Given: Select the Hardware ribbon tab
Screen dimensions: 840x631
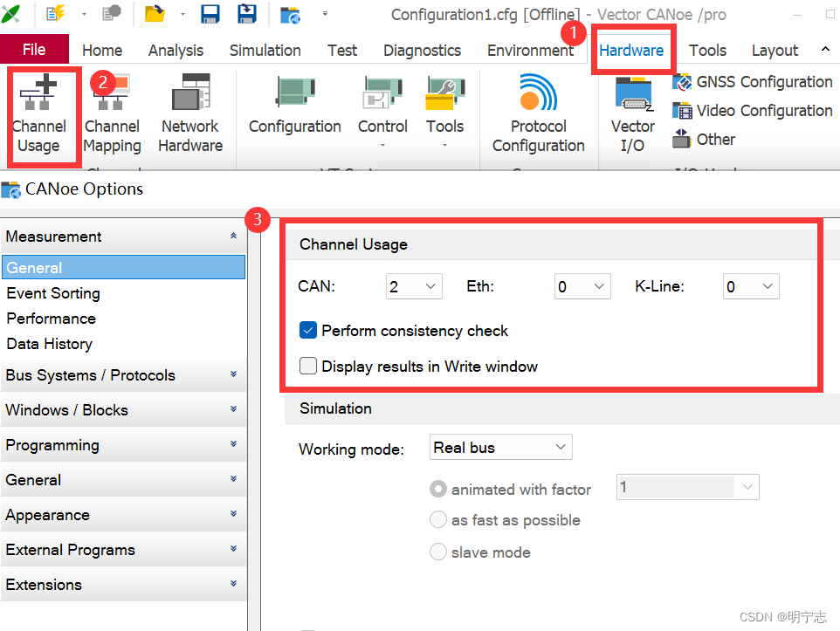Looking at the screenshot, I should tap(631, 51).
